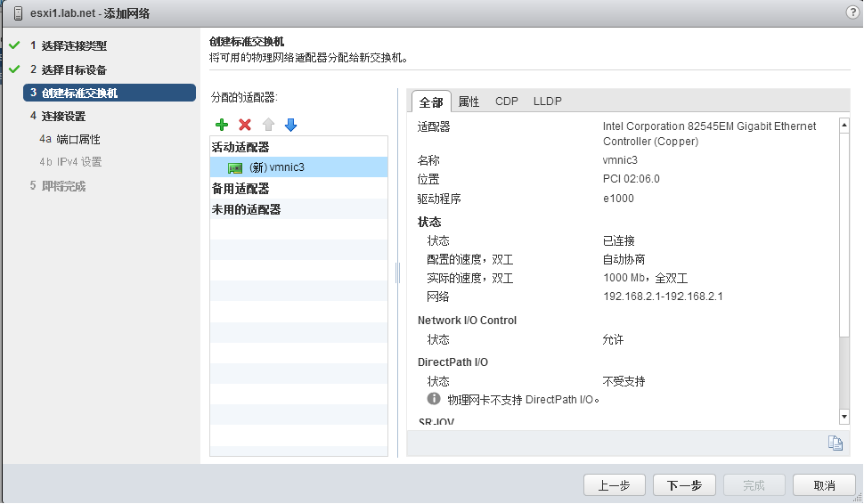864x504 pixels.
Task: Switch to the LLDP tab
Action: pos(547,102)
